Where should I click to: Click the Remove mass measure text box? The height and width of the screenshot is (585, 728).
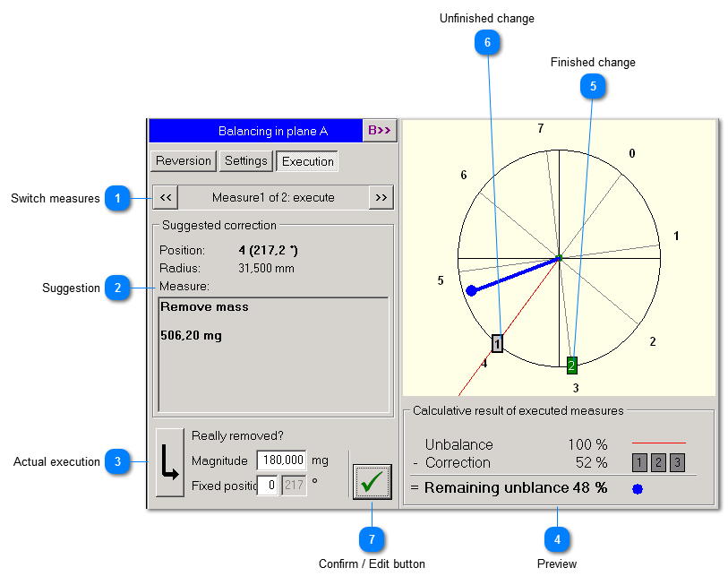click(x=273, y=354)
